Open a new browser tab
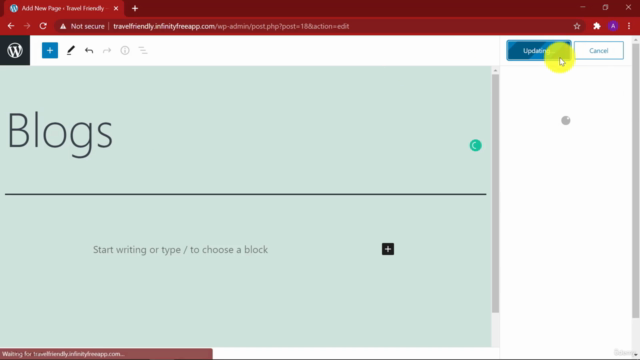The width and height of the screenshot is (640, 360). point(135,8)
